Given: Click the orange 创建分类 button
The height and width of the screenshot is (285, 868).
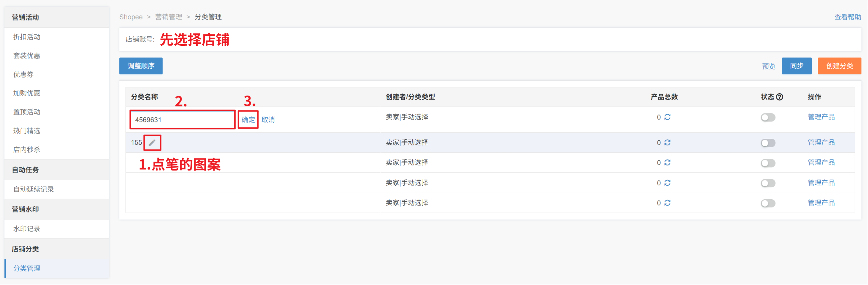Looking at the screenshot, I should pos(839,66).
